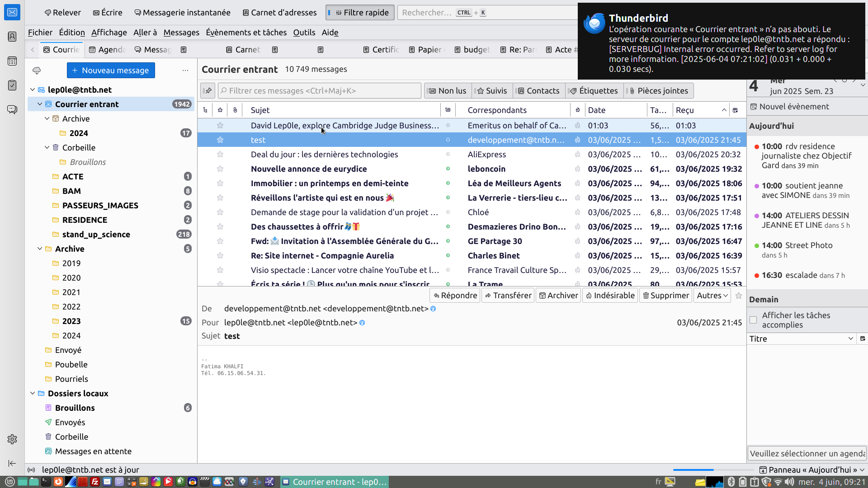Toggle the 'Pièces jointes' quick filter
Viewport: 868px width, 488px height.
coord(659,91)
